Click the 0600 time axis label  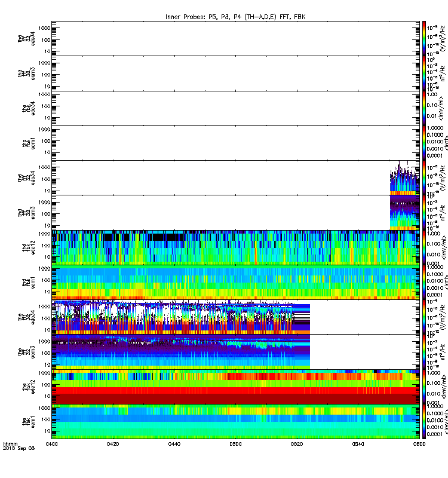pos(419,444)
